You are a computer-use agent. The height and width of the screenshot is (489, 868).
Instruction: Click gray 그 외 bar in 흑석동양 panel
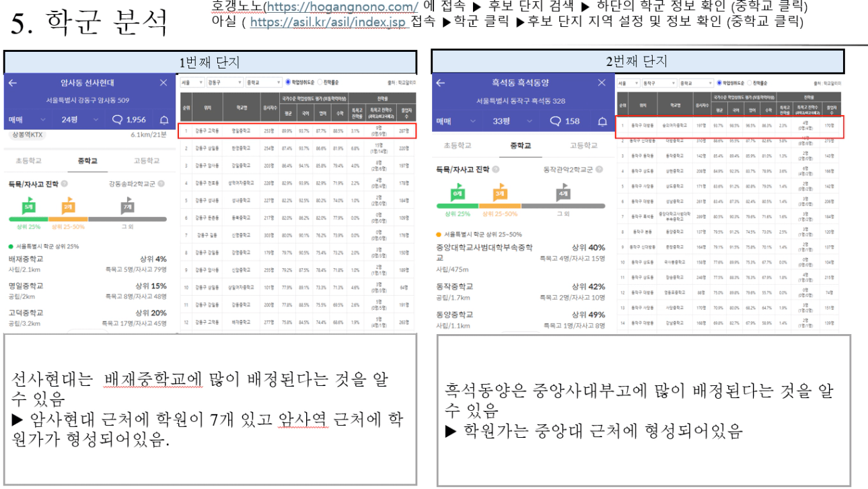pos(563,205)
